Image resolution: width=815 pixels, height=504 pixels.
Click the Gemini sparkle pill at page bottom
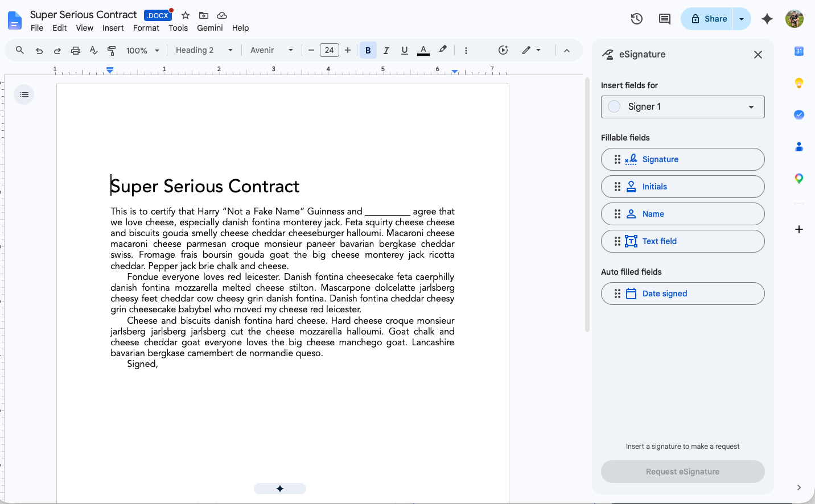280,489
